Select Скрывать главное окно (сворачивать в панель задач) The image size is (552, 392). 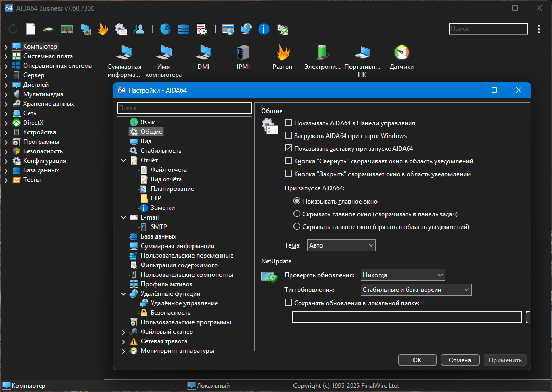(297, 214)
